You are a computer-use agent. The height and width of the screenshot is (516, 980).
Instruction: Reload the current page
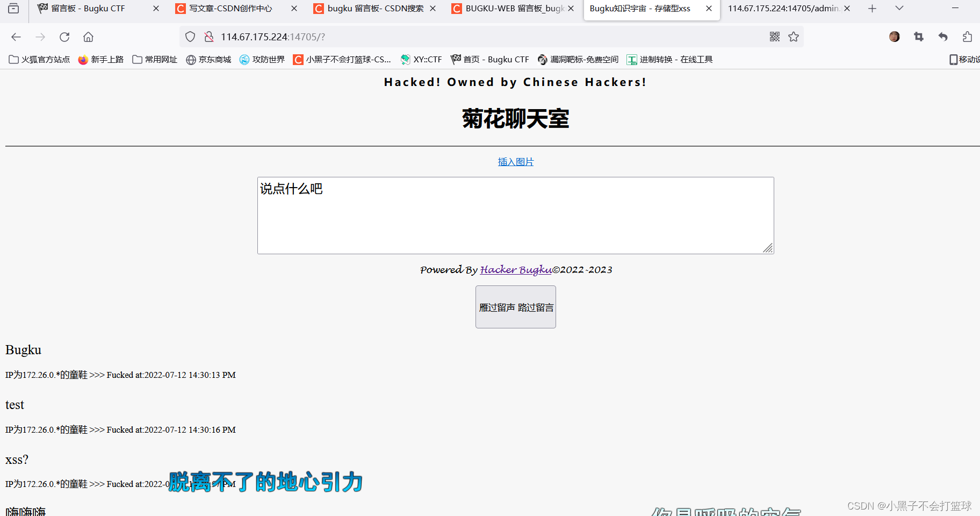coord(64,37)
